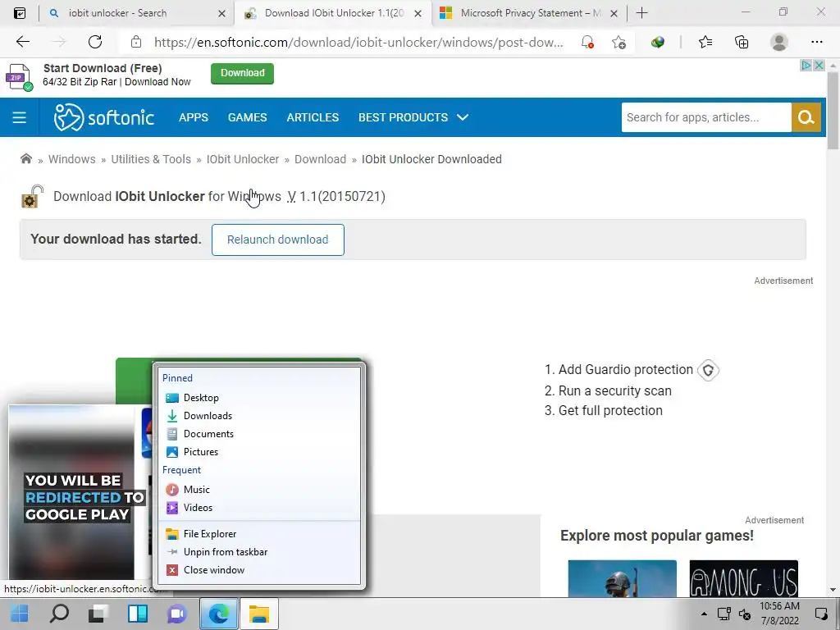The height and width of the screenshot is (630, 840).
Task: Open the GAMES menu
Action: coord(248,117)
